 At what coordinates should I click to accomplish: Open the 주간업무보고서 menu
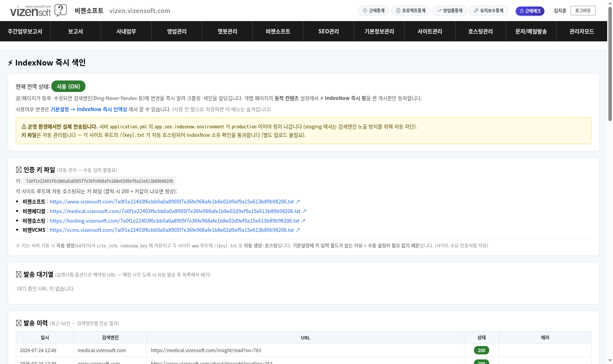click(x=25, y=31)
